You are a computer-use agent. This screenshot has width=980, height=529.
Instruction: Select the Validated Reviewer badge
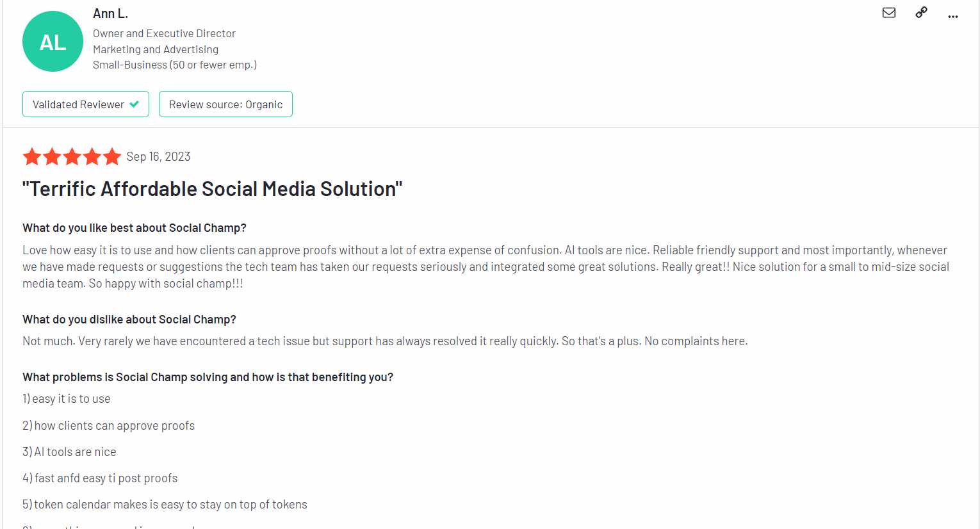[x=86, y=104]
